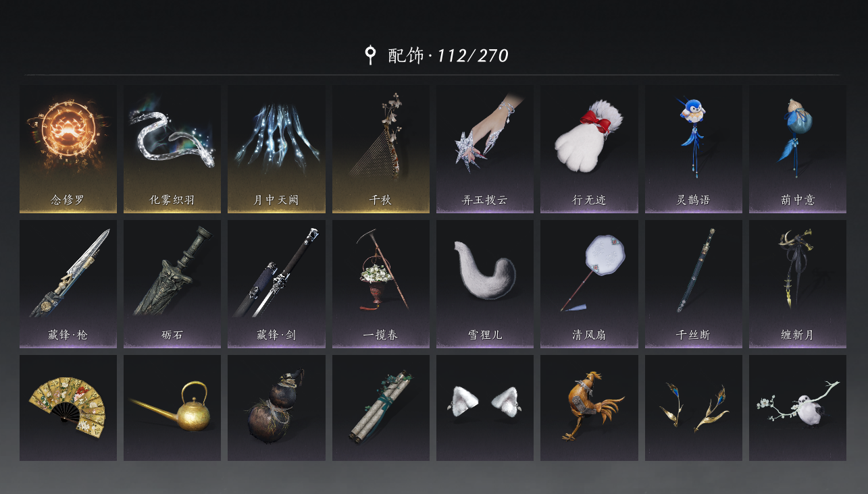This screenshot has width=868, height=494.
Task: Select the 清风扇 round fan
Action: click(589, 284)
